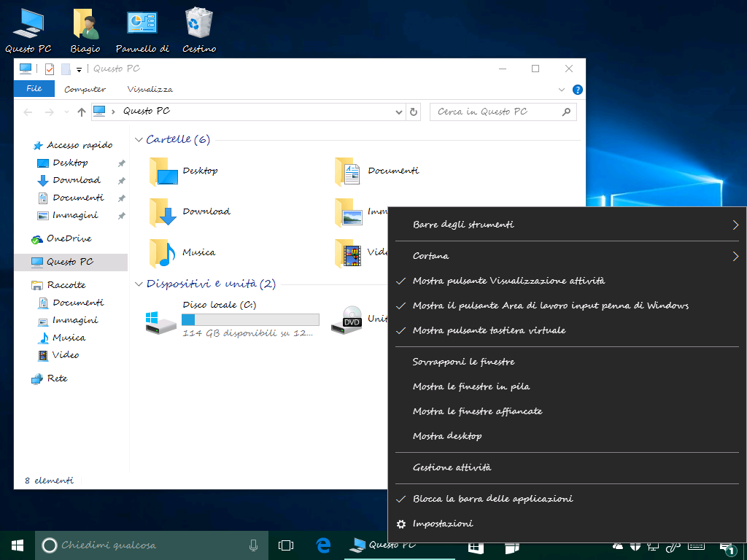
Task: Select the Disco locale (C:) drive icon
Action: (161, 323)
